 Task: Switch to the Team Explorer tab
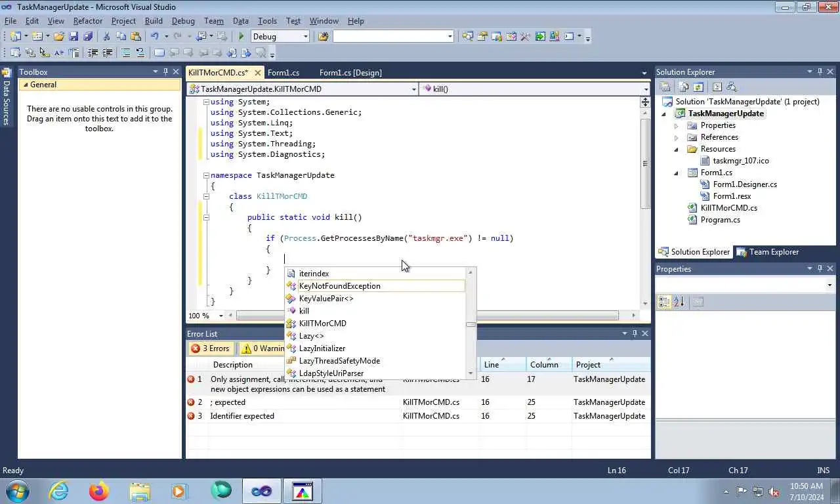(x=768, y=252)
